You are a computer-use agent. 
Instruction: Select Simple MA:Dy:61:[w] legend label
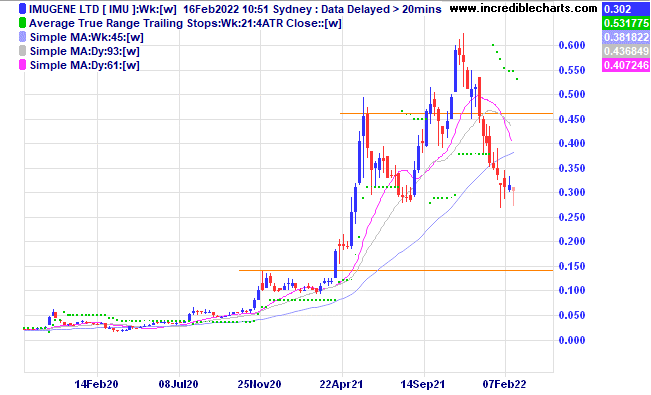click(85, 65)
